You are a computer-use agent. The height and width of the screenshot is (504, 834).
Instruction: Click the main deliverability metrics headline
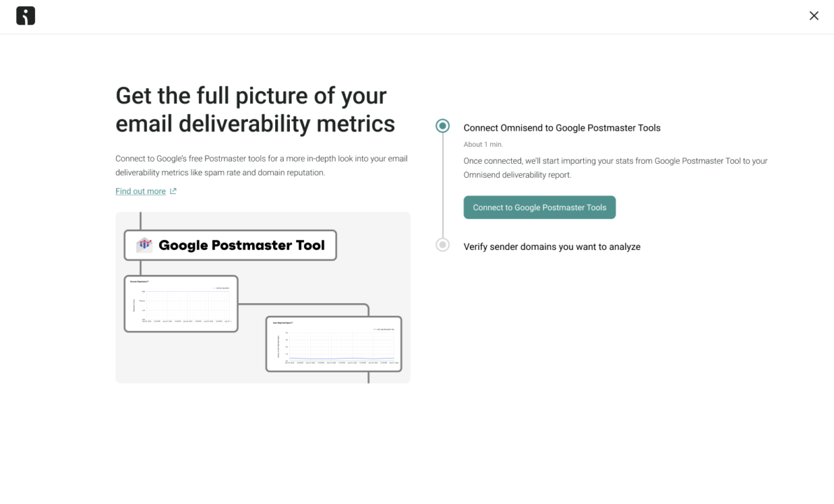(x=256, y=109)
